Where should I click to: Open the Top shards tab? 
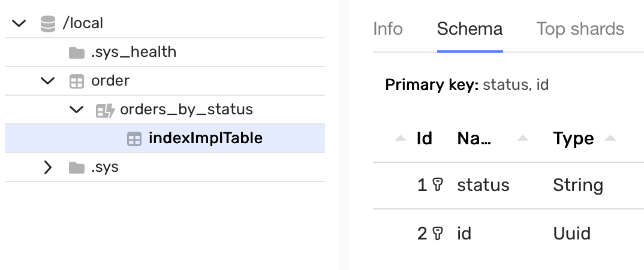coord(580,29)
